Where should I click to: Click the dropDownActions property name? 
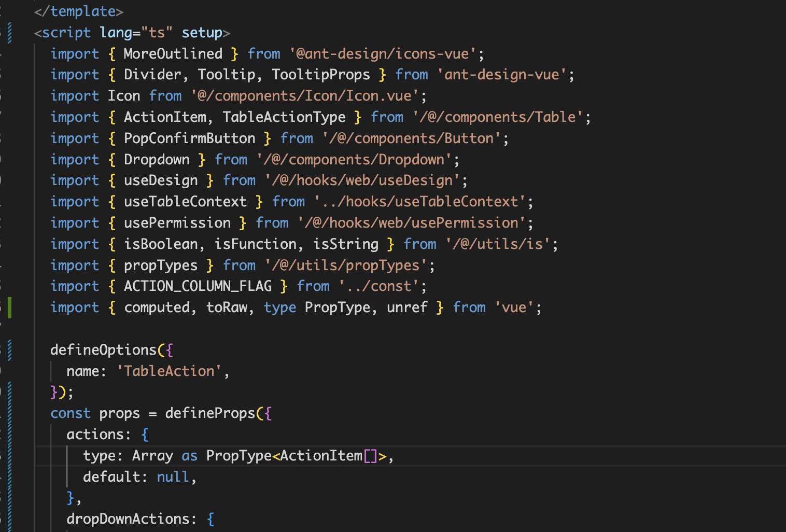coord(130,519)
